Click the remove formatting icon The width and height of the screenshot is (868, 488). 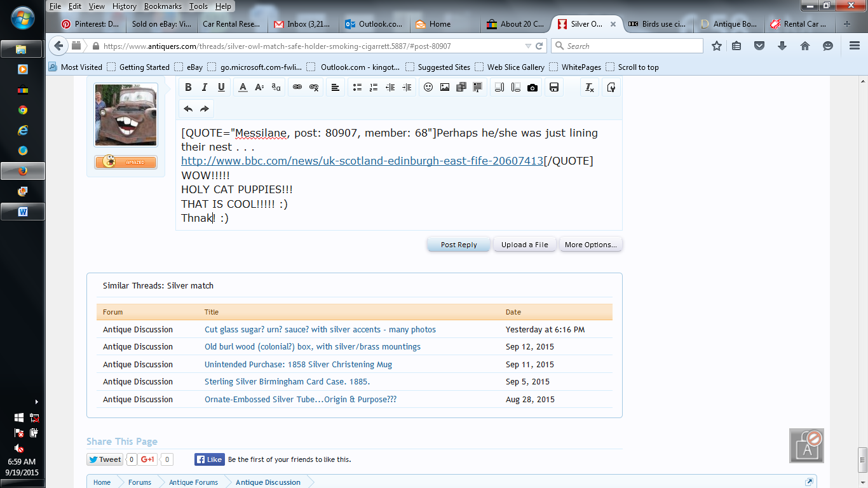click(590, 88)
